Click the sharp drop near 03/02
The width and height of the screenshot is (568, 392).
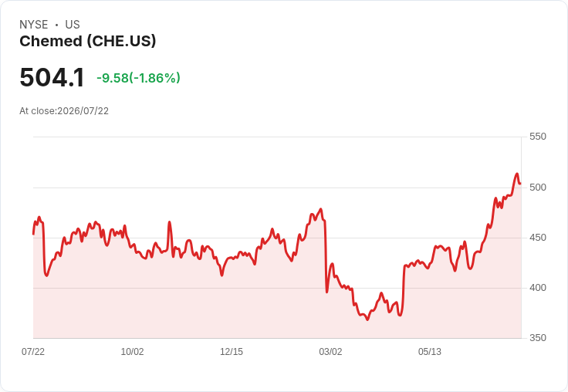coord(326,255)
